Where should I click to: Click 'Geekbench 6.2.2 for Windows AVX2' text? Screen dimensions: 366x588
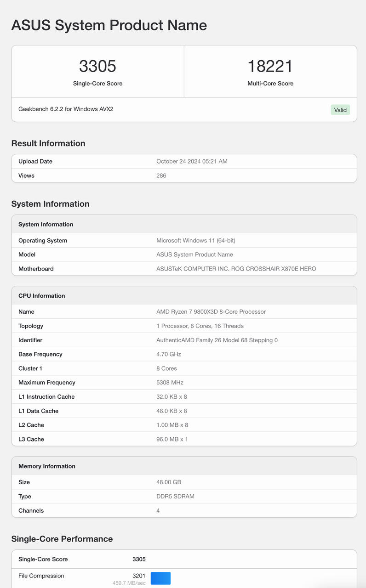click(66, 109)
